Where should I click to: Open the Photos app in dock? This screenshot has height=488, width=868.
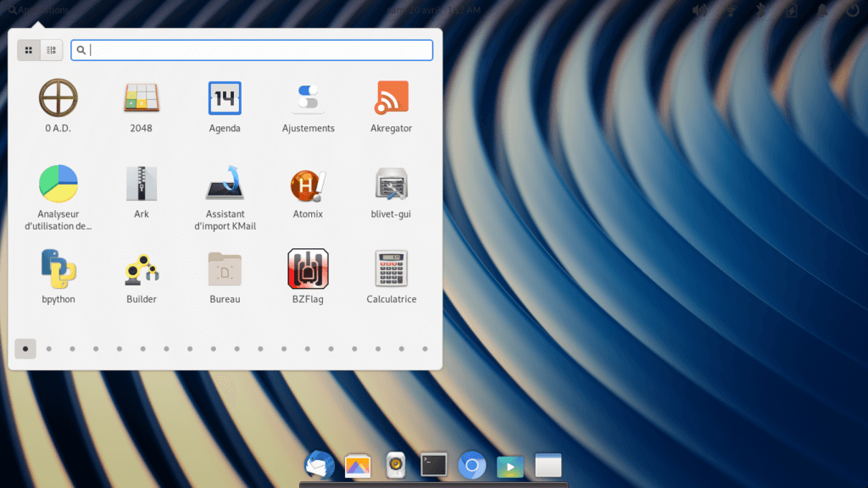pos(358,466)
